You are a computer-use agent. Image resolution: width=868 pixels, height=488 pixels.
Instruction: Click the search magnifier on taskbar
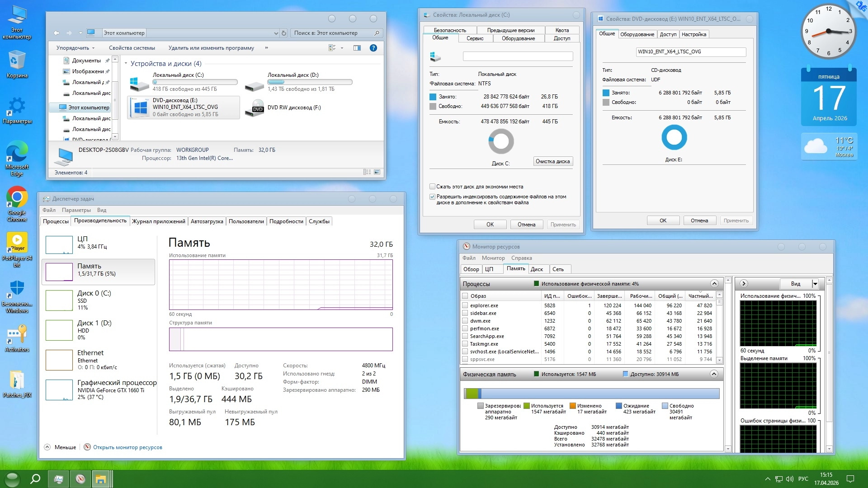click(x=35, y=479)
